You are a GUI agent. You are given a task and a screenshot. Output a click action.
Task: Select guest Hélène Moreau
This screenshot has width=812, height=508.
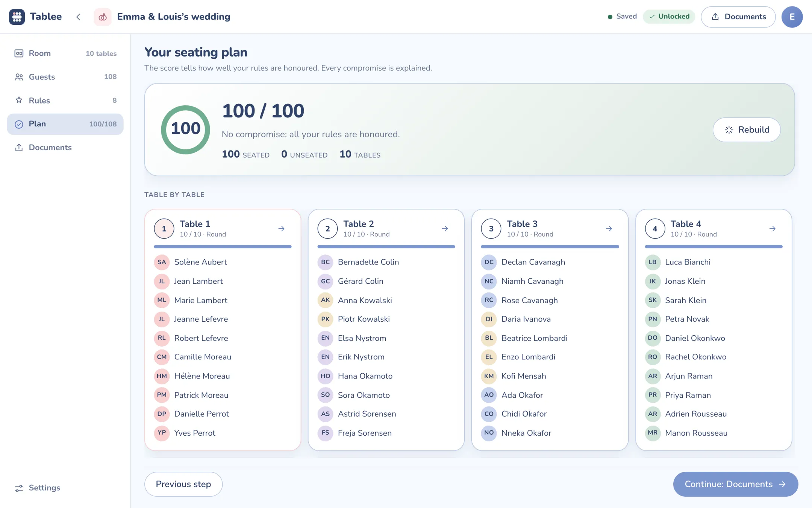point(223,376)
